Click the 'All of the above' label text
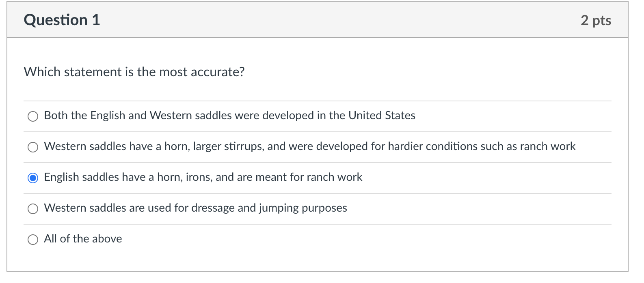The image size is (644, 283). pos(83,239)
